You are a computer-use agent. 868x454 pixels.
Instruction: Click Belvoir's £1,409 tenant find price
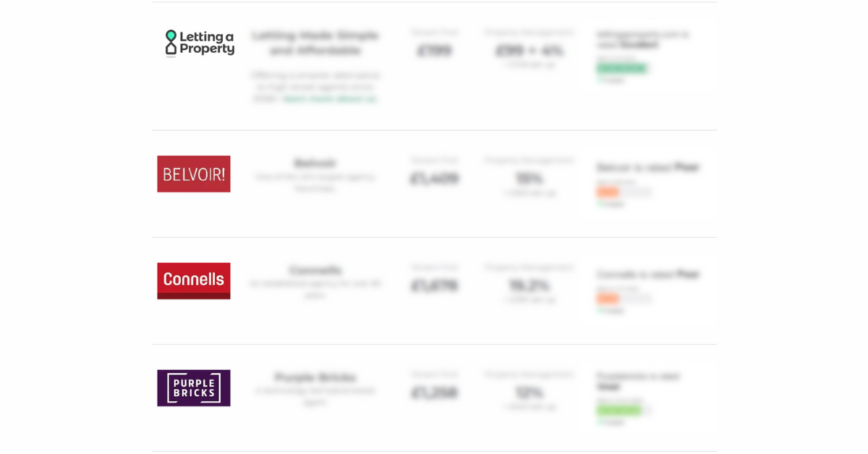click(434, 179)
